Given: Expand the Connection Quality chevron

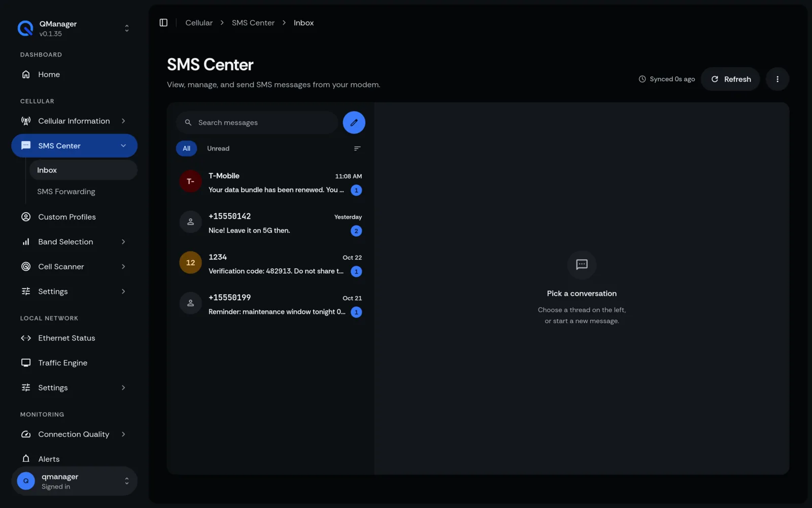Looking at the screenshot, I should 123,434.
